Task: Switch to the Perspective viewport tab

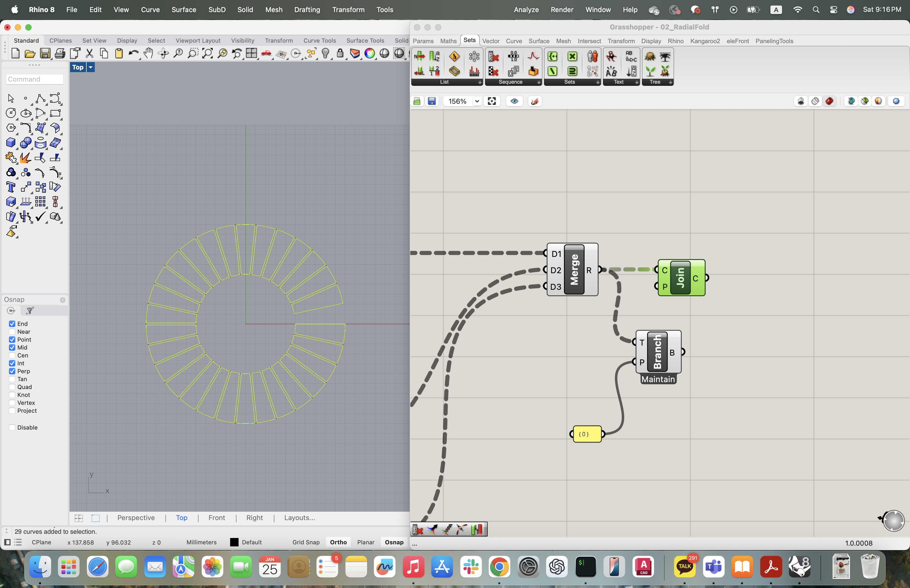Action: click(x=136, y=518)
